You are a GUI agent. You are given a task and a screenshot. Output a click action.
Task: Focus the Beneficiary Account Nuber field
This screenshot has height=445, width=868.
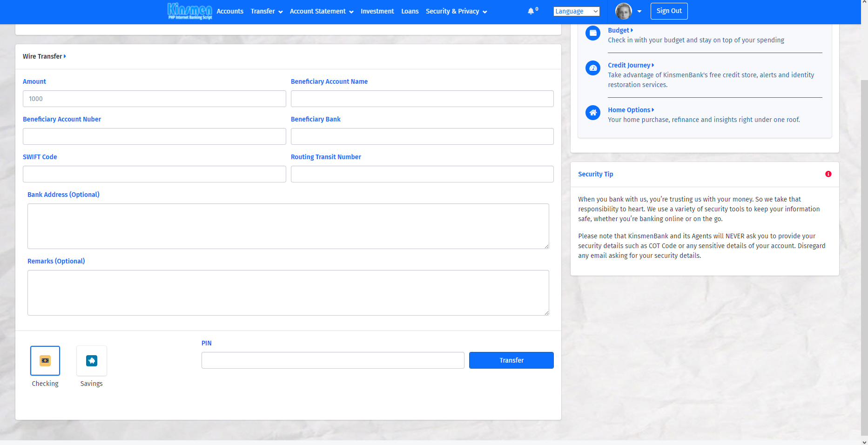point(154,136)
